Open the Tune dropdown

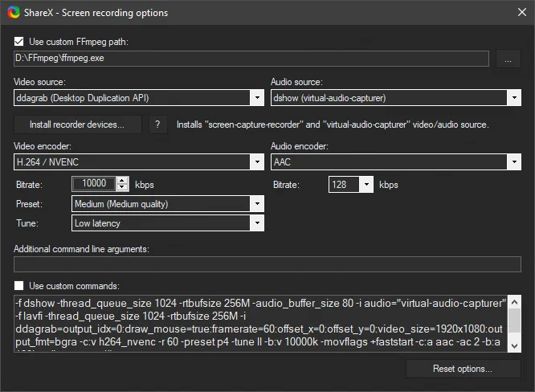tap(168, 223)
